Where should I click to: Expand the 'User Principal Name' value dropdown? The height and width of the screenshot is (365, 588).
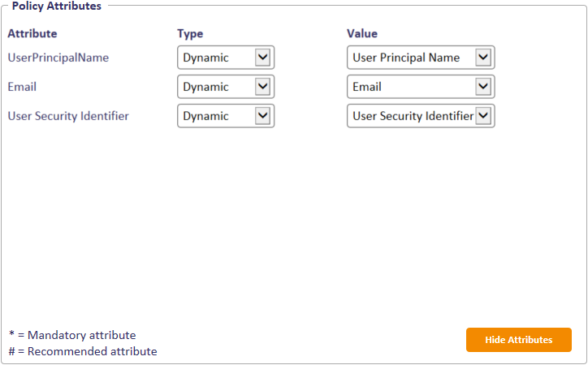coord(420,58)
